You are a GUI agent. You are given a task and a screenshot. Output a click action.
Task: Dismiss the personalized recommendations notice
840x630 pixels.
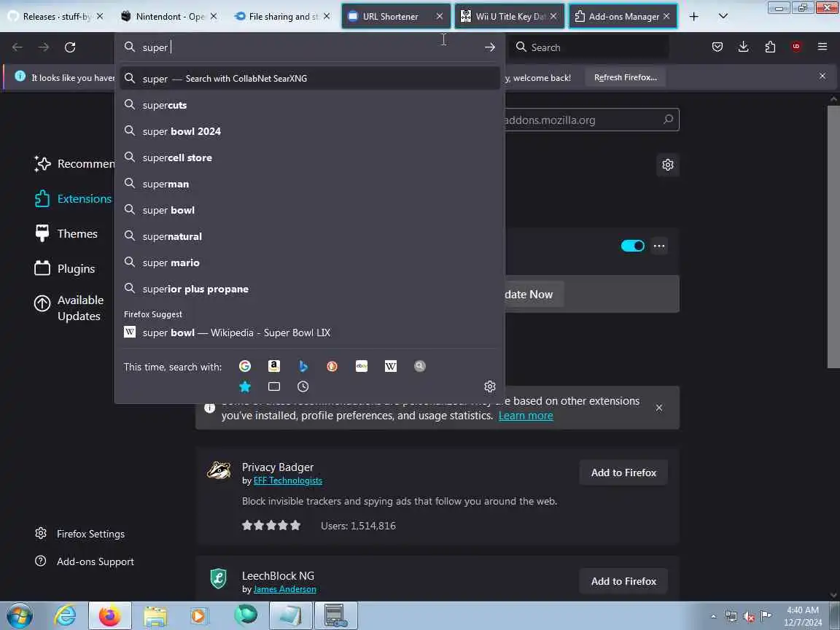click(659, 408)
